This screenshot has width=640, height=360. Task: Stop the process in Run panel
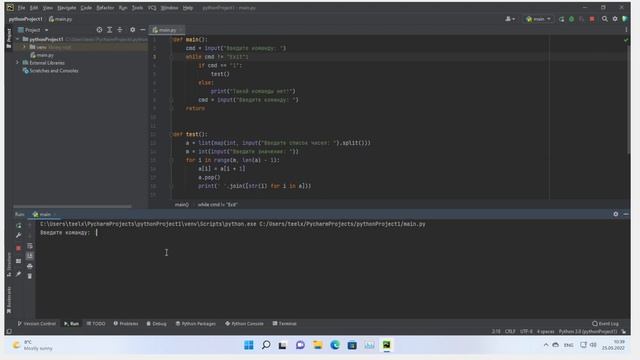point(19,248)
